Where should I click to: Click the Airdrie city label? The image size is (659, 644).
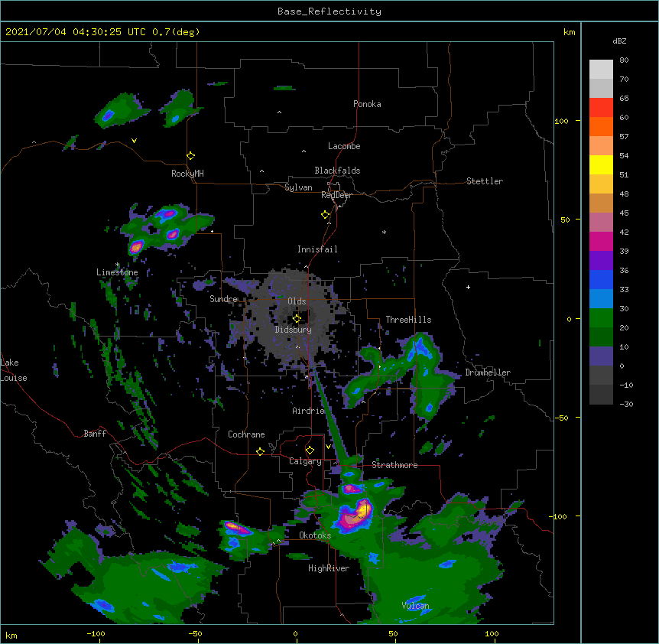(309, 411)
